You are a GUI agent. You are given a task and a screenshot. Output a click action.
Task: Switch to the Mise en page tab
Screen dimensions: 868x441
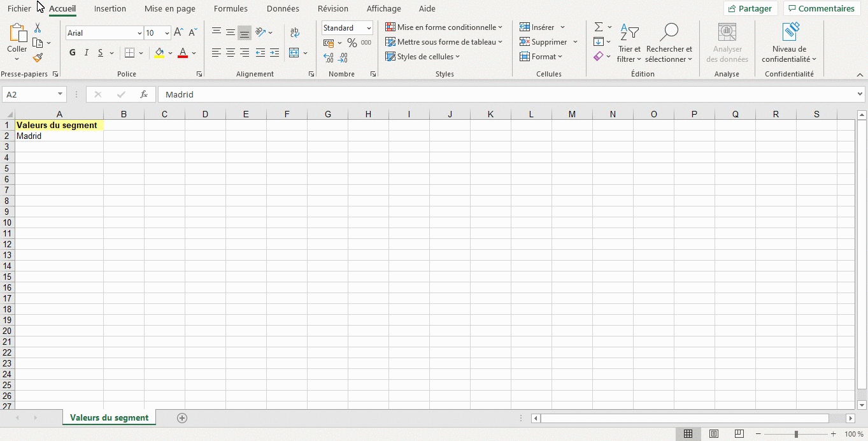click(170, 9)
